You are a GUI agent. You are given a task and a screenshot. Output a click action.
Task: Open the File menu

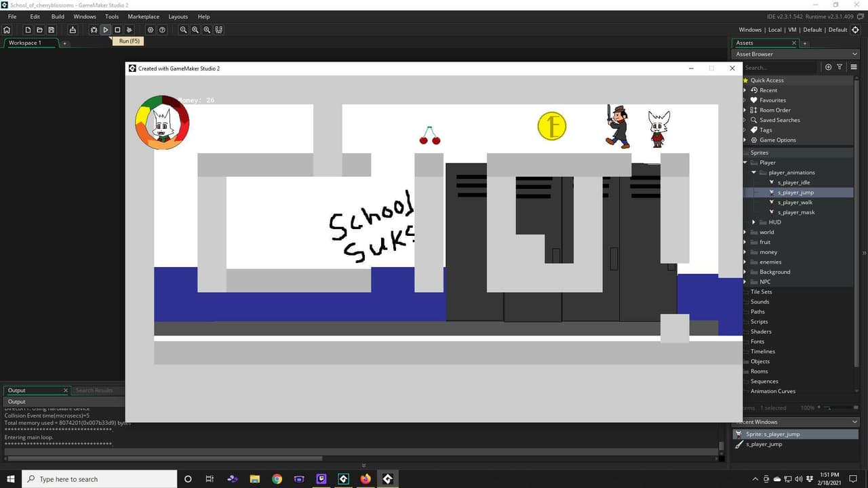(12, 16)
